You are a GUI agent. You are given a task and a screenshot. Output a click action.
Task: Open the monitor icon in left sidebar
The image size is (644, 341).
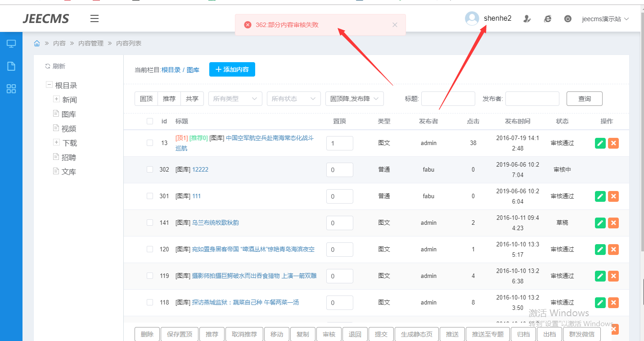(x=11, y=44)
